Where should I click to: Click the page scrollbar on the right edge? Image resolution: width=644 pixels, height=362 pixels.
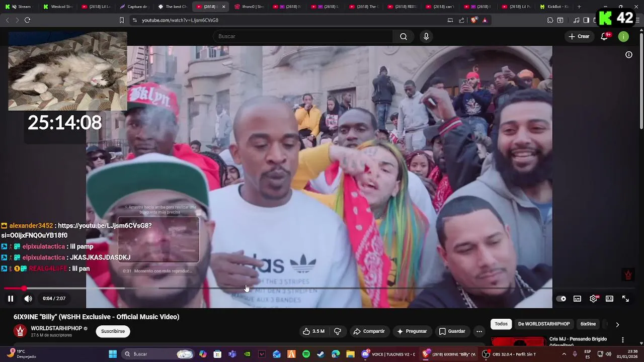[x=641, y=80]
